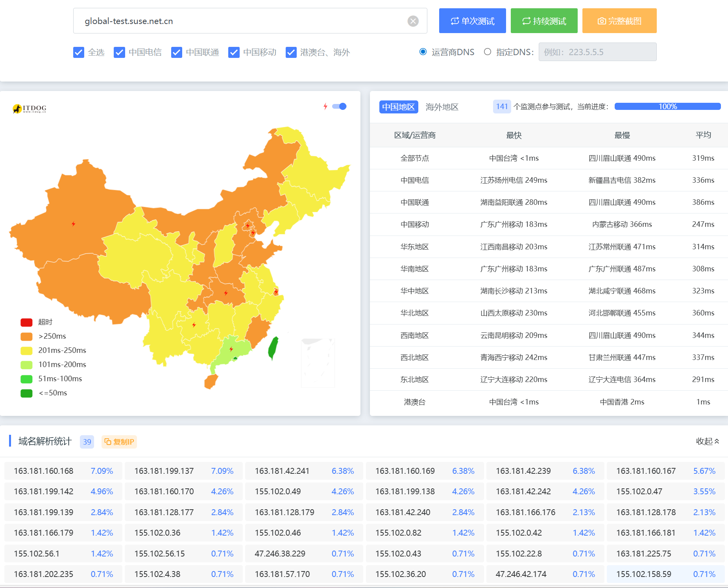Uncheck the 中国联通 checkbox

(177, 52)
